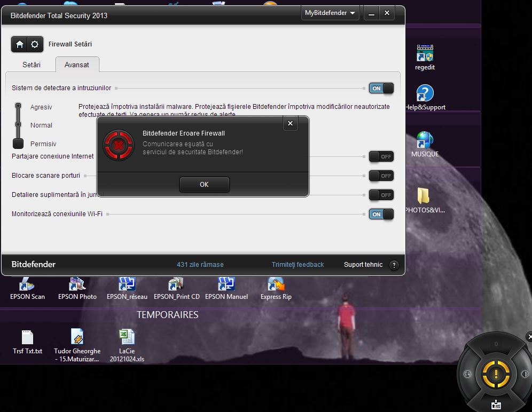The image size is (532, 412).
Task: Click the TEMPORAIRES desktop label
Action: [168, 315]
